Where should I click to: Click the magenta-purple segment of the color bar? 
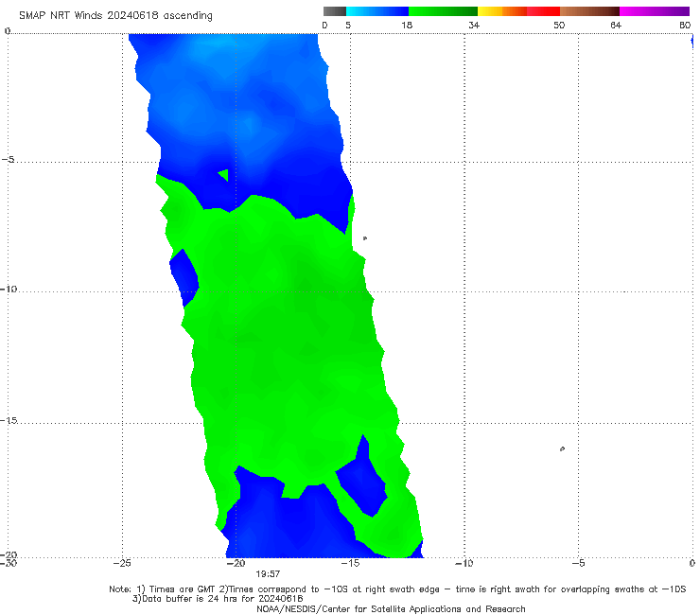tap(655, 11)
